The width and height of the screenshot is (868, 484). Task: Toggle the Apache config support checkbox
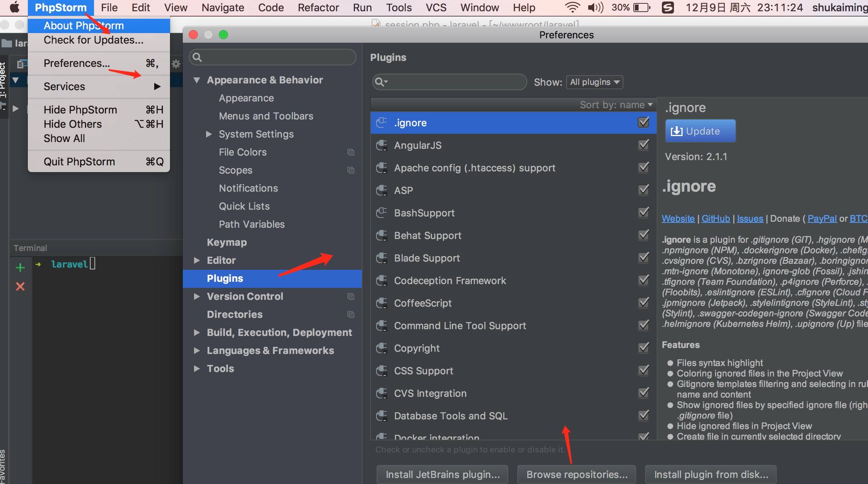point(644,167)
